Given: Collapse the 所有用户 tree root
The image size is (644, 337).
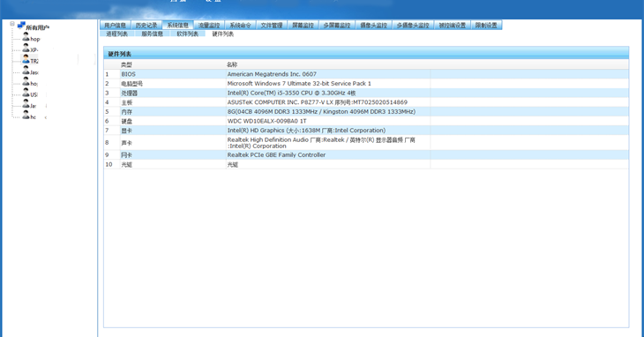Looking at the screenshot, I should click(12, 24).
